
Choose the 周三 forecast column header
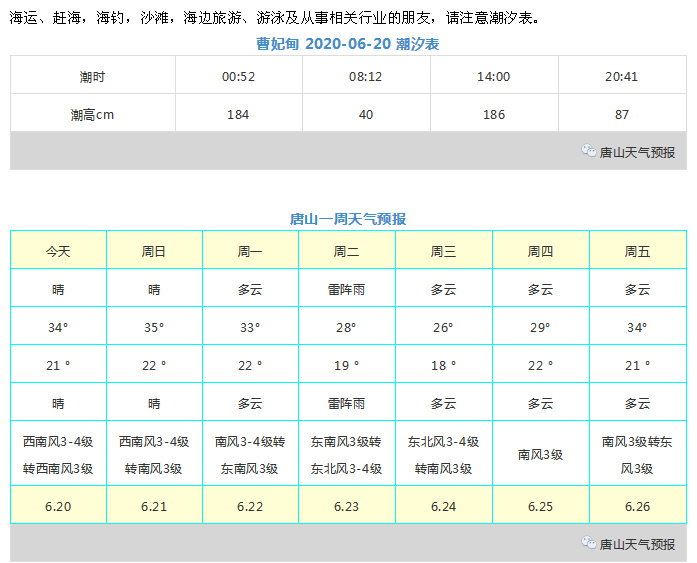[443, 251]
